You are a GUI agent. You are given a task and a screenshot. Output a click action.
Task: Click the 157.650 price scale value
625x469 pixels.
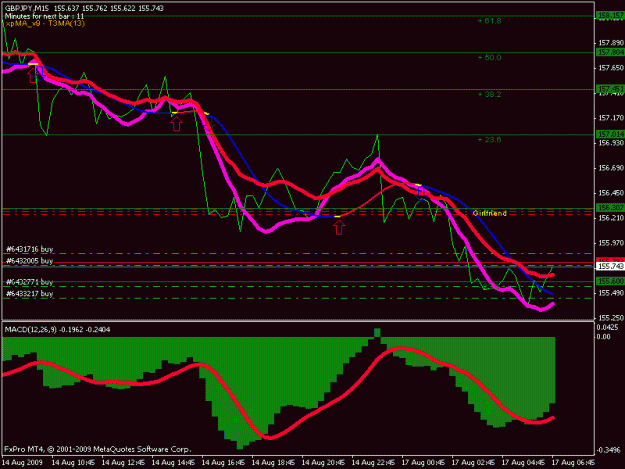pos(611,68)
